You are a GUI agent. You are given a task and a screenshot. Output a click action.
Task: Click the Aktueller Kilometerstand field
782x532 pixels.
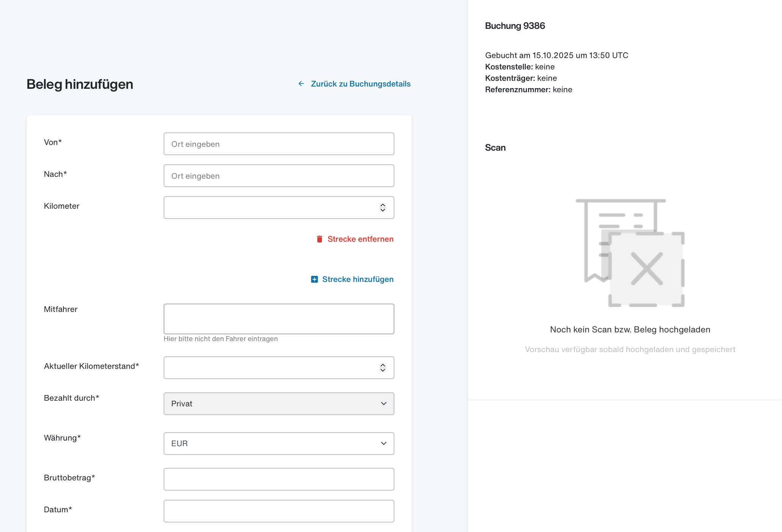279,368
